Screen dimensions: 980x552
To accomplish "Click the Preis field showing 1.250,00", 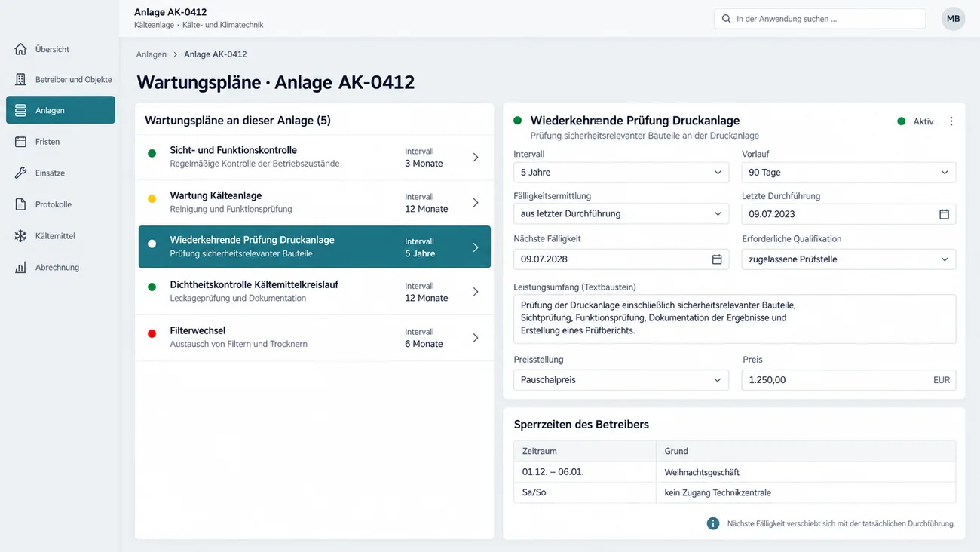I will point(849,380).
